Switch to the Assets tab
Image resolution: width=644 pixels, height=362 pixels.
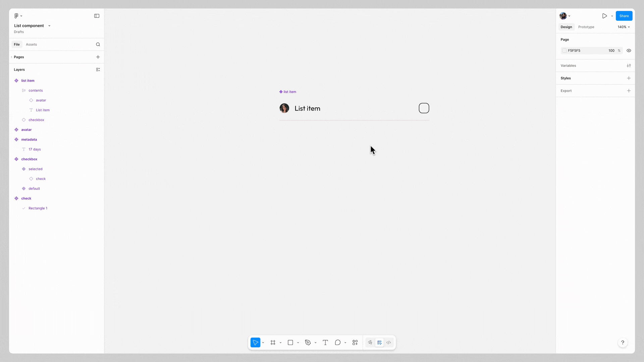click(x=31, y=45)
